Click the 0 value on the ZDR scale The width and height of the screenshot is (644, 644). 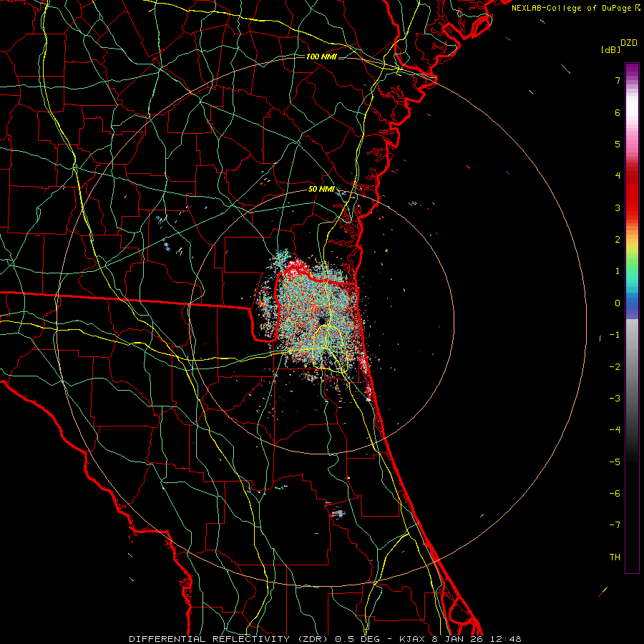tap(618, 303)
